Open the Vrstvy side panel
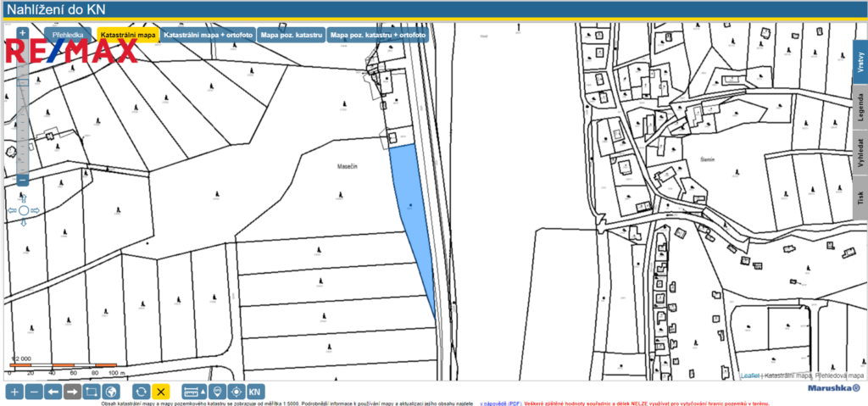The width and height of the screenshot is (868, 406). tap(860, 62)
